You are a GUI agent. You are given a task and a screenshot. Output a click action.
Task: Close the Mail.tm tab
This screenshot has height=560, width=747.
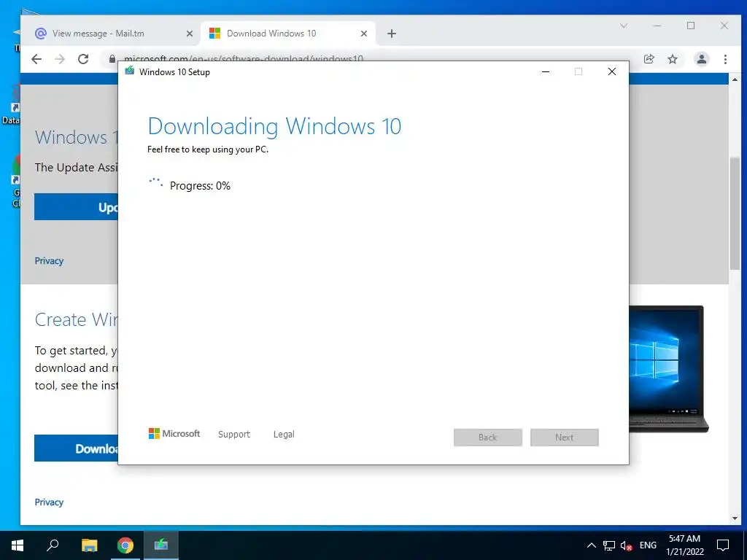(x=189, y=34)
